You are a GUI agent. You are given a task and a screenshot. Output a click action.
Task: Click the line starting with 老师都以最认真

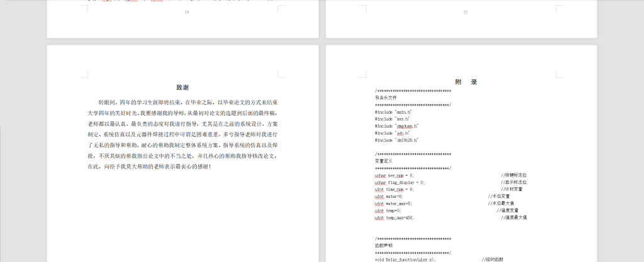point(183,123)
